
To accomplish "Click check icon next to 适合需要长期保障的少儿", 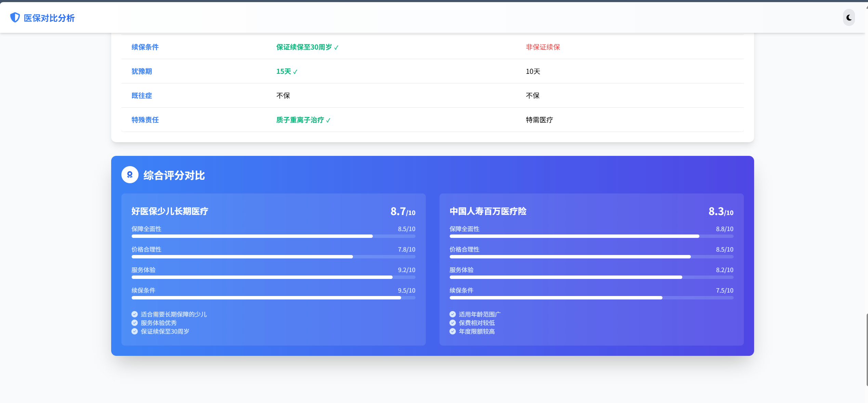I will coord(135,314).
